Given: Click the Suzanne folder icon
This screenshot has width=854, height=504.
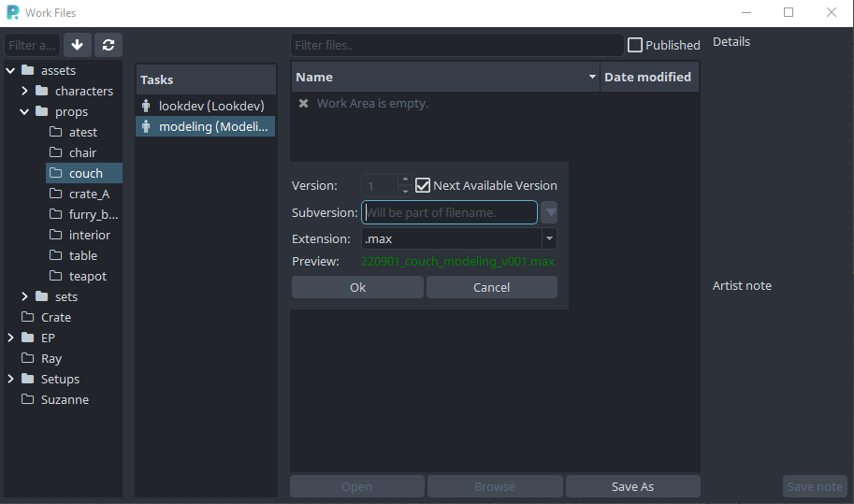Looking at the screenshot, I should pos(28,399).
